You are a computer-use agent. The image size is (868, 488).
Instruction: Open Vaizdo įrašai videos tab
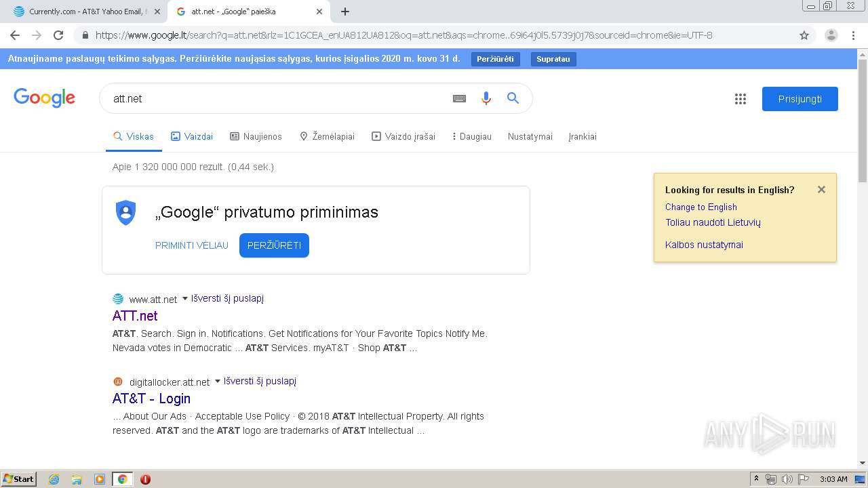[x=403, y=136]
